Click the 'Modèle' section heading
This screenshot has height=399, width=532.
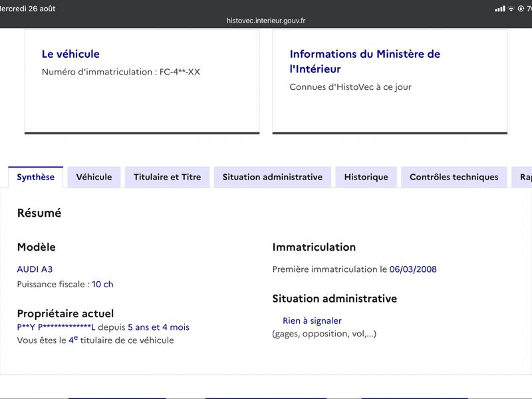pos(37,247)
